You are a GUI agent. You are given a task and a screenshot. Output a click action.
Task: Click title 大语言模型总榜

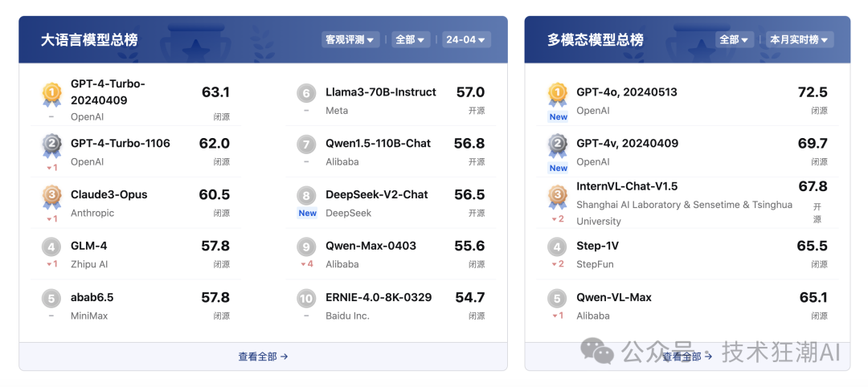point(89,40)
